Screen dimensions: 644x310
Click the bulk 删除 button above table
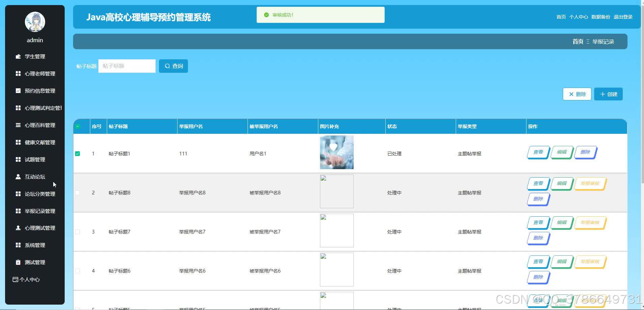click(x=577, y=94)
